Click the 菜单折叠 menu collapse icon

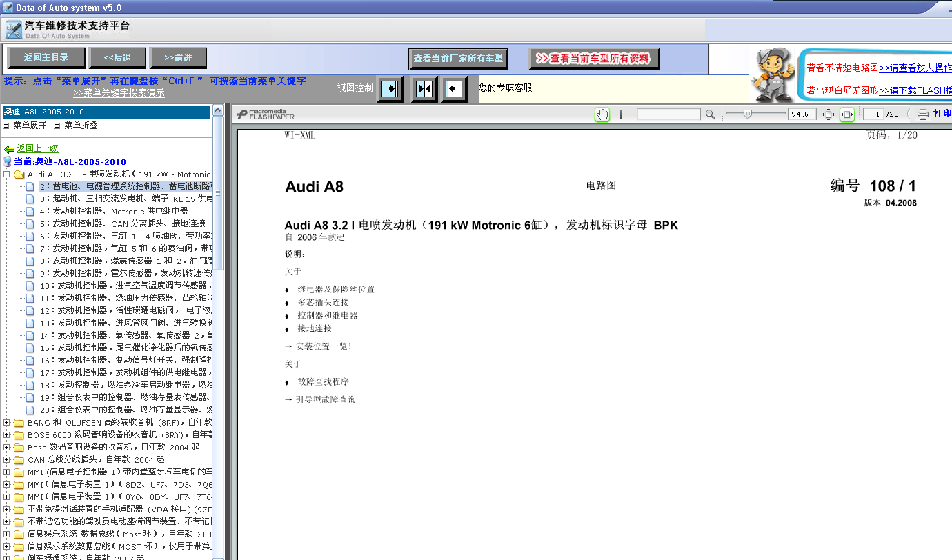pos(57,126)
